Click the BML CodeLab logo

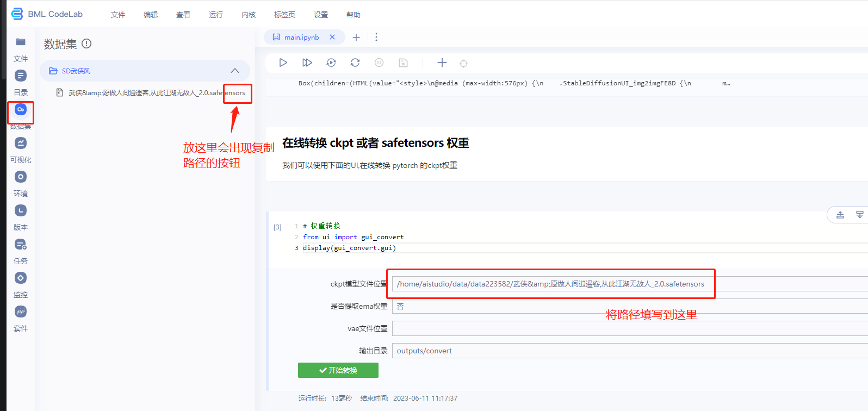tap(47, 14)
